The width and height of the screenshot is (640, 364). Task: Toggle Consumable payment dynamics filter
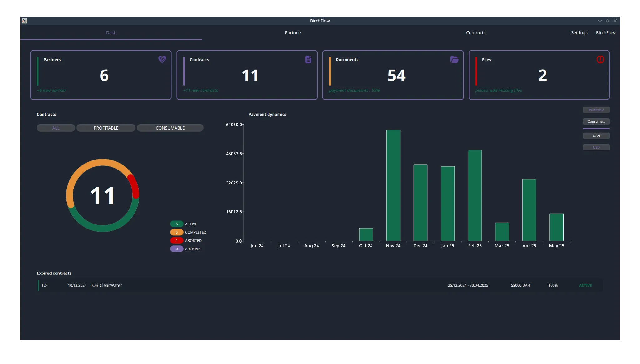pyautogui.click(x=596, y=121)
